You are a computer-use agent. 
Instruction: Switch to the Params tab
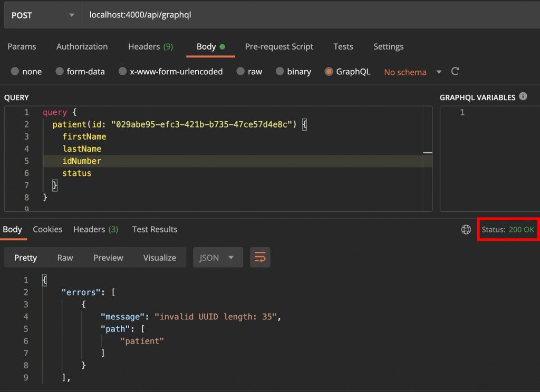pos(21,47)
